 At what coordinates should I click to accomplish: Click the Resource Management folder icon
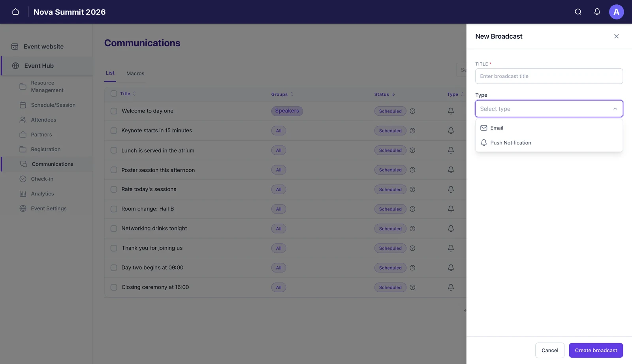(x=23, y=86)
